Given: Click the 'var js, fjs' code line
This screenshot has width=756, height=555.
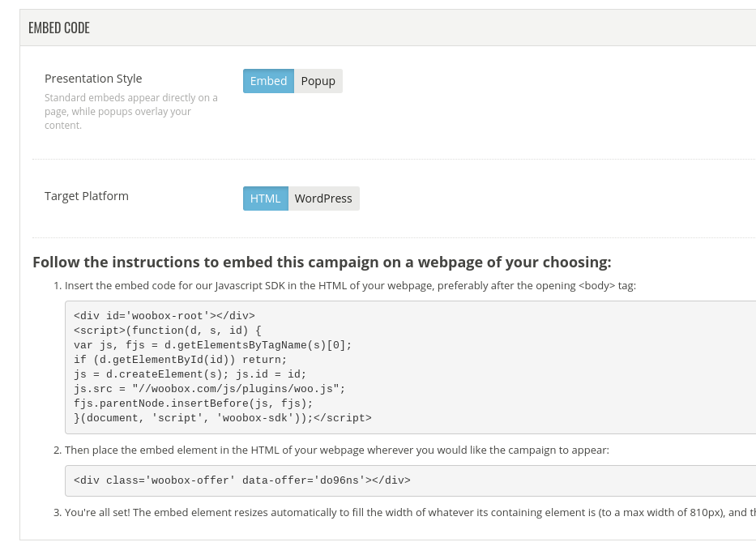Looking at the screenshot, I should point(212,345).
